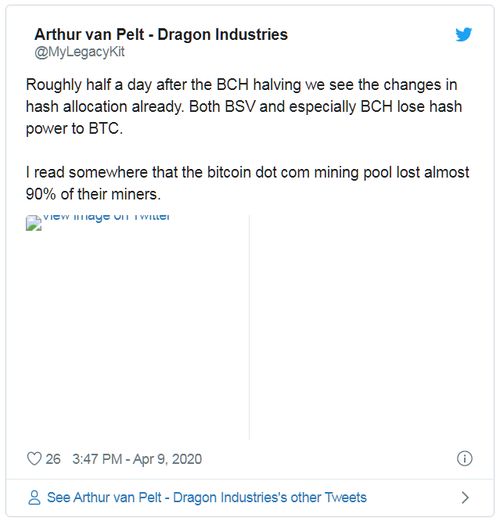Click the 90% of their miners text
The height and width of the screenshot is (521, 500).
(x=93, y=194)
